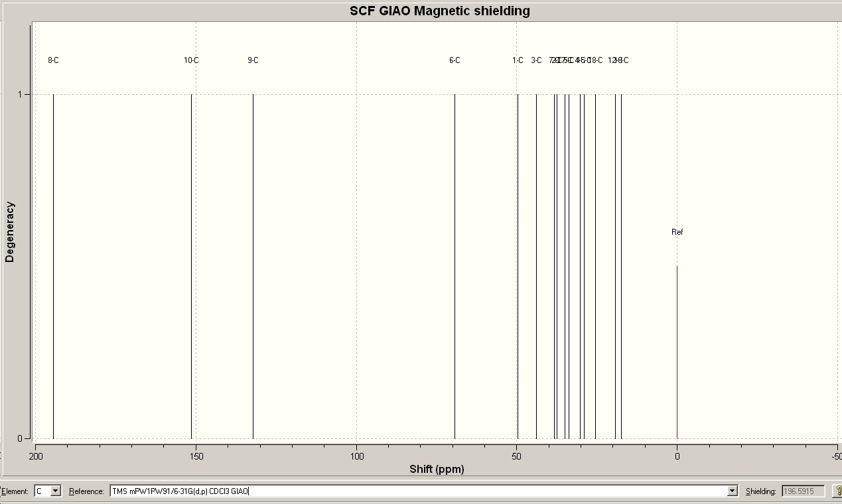This screenshot has width=842, height=504.
Task: Click the help icon beside Shielding
Action: coord(837,491)
